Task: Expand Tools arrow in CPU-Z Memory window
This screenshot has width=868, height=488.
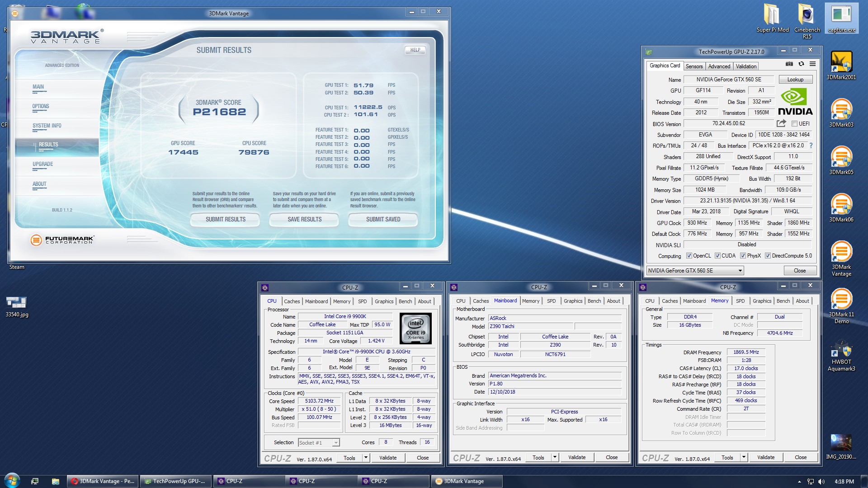Action: (744, 457)
